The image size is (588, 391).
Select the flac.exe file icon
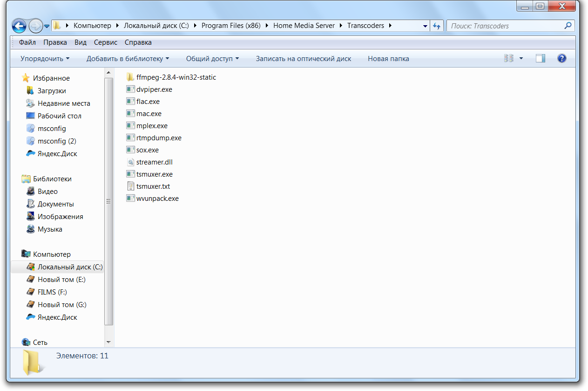coord(130,102)
